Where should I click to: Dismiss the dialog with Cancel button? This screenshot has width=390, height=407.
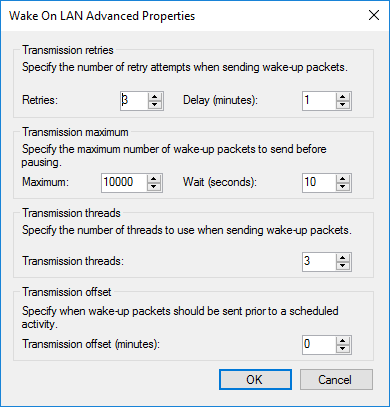(x=336, y=379)
